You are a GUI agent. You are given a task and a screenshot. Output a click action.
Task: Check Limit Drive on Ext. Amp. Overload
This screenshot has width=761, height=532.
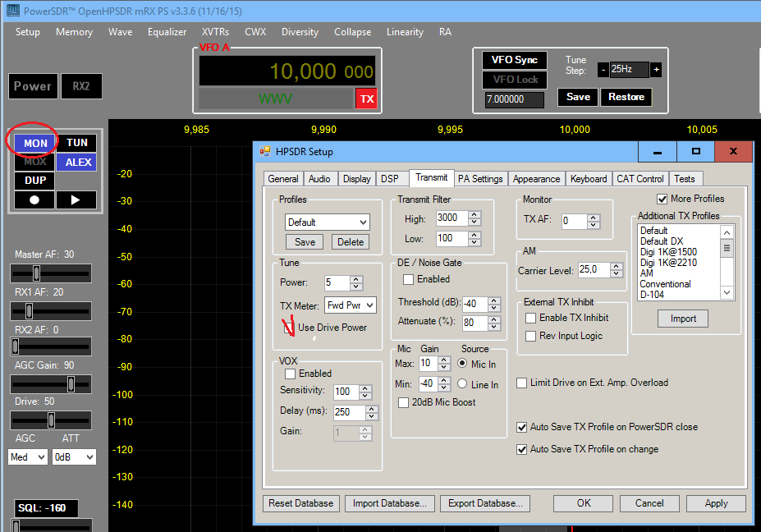pos(522,383)
